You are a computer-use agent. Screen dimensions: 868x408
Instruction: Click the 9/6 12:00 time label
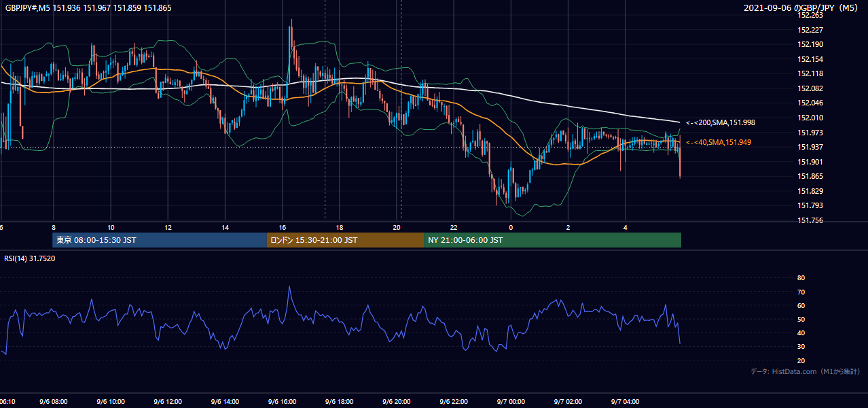pyautogui.click(x=168, y=402)
